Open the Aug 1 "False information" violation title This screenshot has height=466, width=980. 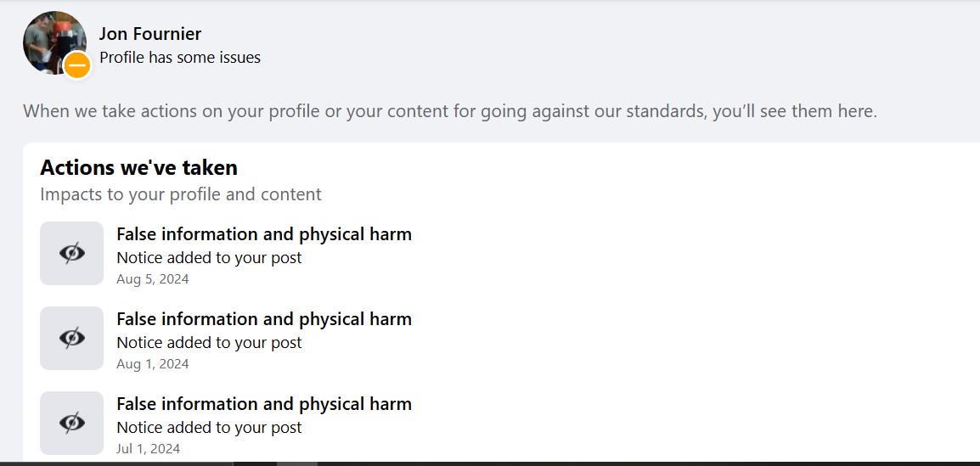(x=263, y=319)
